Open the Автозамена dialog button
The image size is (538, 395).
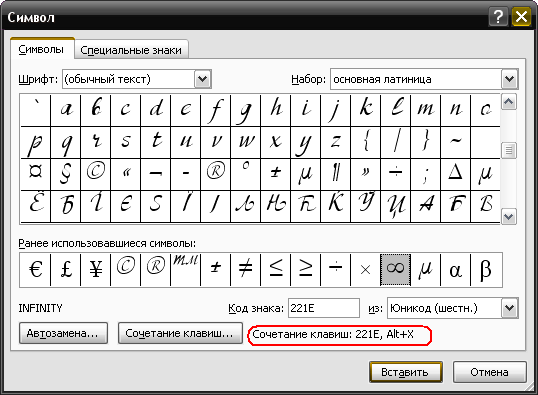click(63, 333)
